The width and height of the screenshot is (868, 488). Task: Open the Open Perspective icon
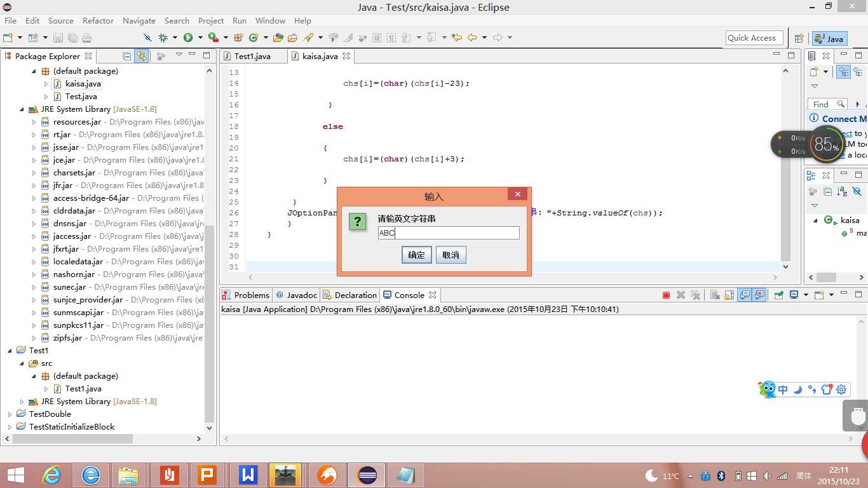tap(799, 38)
